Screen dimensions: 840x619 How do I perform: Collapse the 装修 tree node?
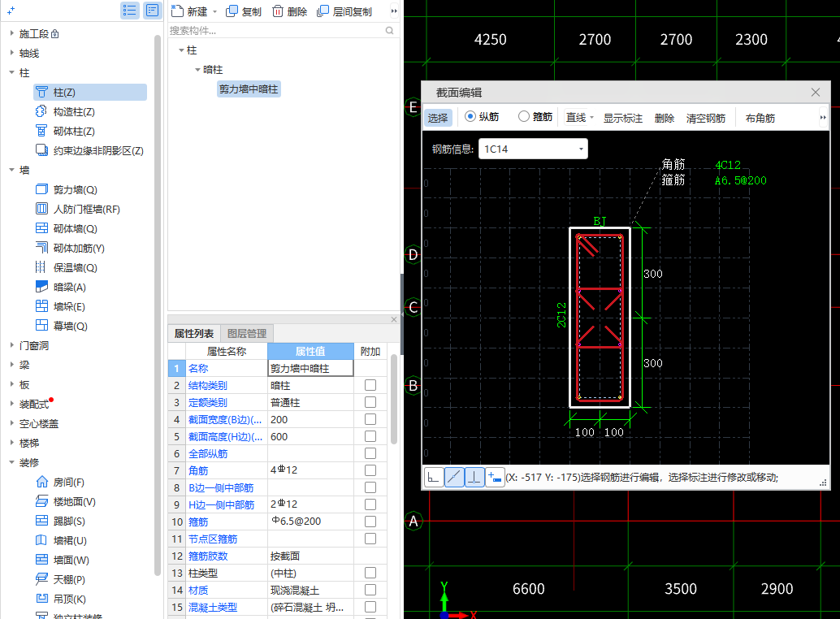[12, 462]
